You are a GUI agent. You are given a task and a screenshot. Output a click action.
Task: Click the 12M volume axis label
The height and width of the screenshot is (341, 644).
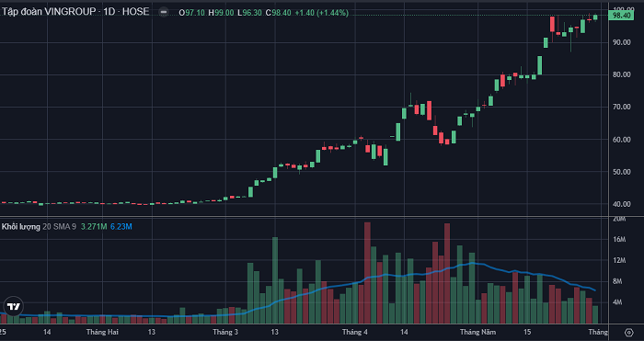(619, 260)
